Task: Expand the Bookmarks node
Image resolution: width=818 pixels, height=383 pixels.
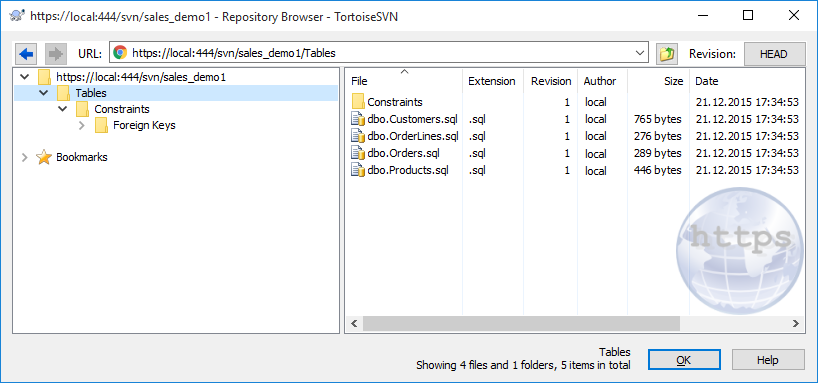Action: (x=24, y=157)
